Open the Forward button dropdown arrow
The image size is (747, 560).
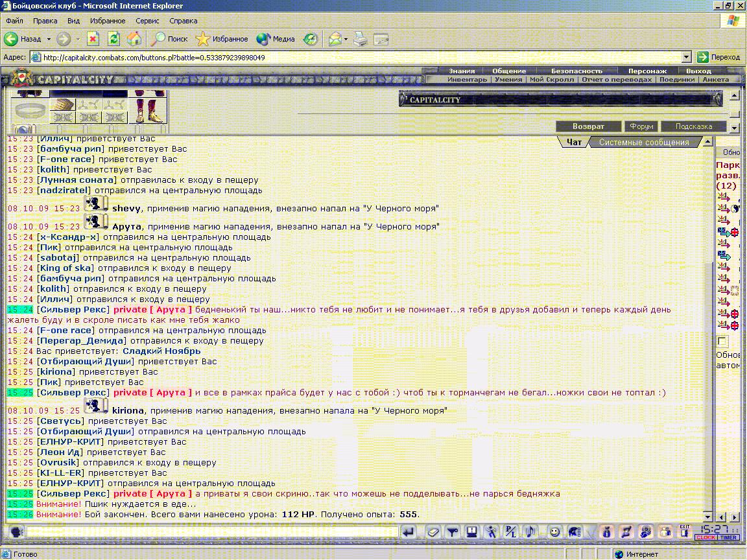pyautogui.click(x=78, y=39)
